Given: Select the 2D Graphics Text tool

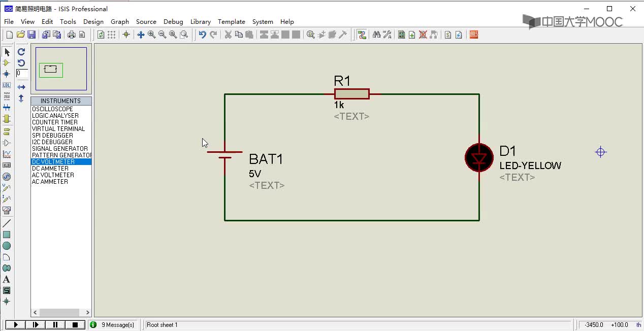Looking at the screenshot, I should click(7, 279).
